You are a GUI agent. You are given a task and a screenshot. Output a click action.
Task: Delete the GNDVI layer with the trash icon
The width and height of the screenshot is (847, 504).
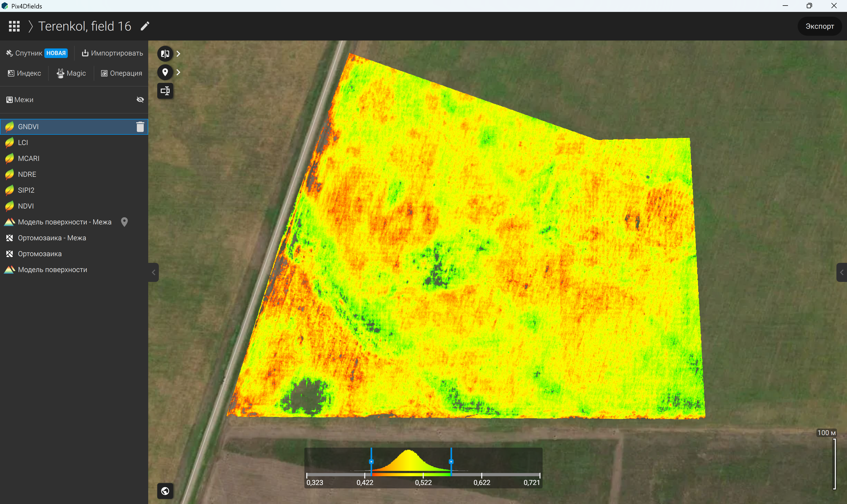(140, 127)
